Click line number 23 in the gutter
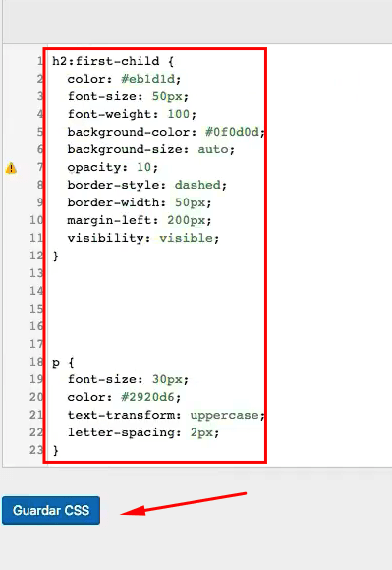 pyautogui.click(x=36, y=450)
